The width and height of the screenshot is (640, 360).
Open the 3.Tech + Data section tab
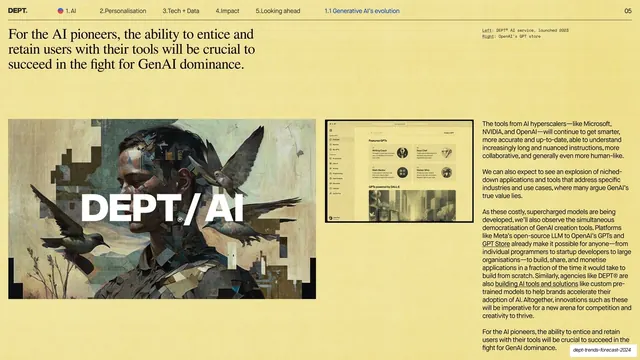click(181, 11)
